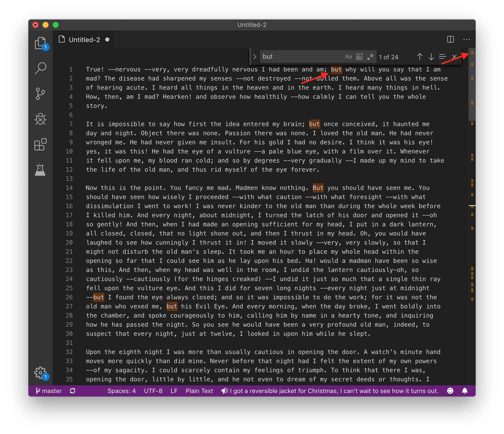This screenshot has height=434, width=504.
Task: Click highlighted 'but' on line 7
Action: click(x=314, y=124)
